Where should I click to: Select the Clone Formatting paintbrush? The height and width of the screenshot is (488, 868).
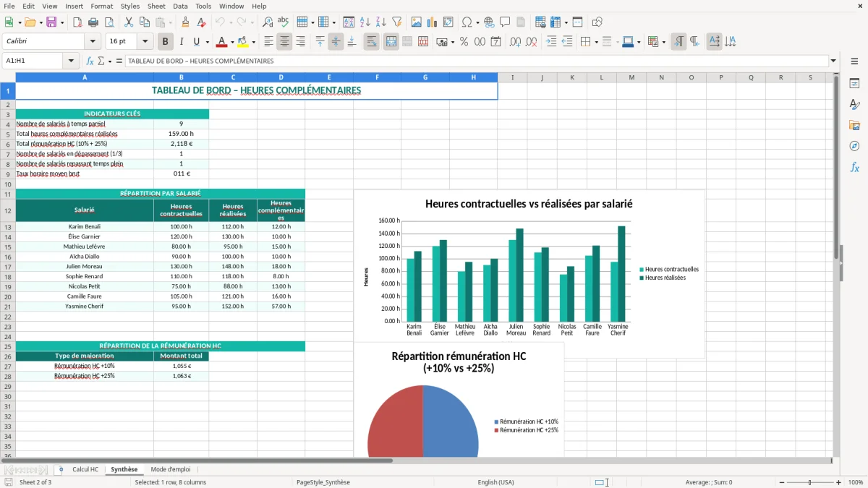point(185,22)
